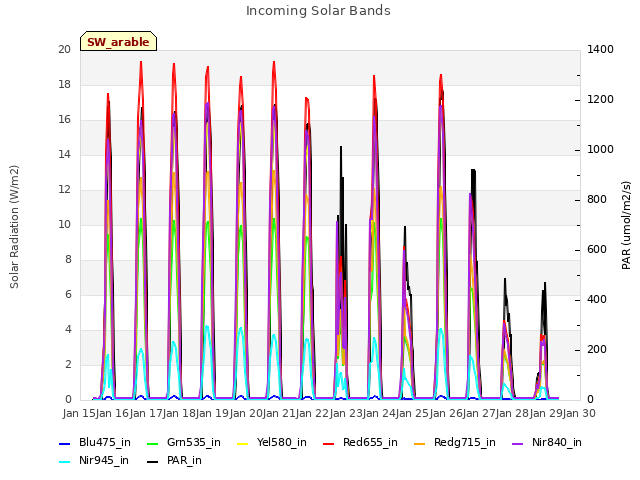Select the PAR_in legend label
This screenshot has width=640, height=480.
point(184,460)
